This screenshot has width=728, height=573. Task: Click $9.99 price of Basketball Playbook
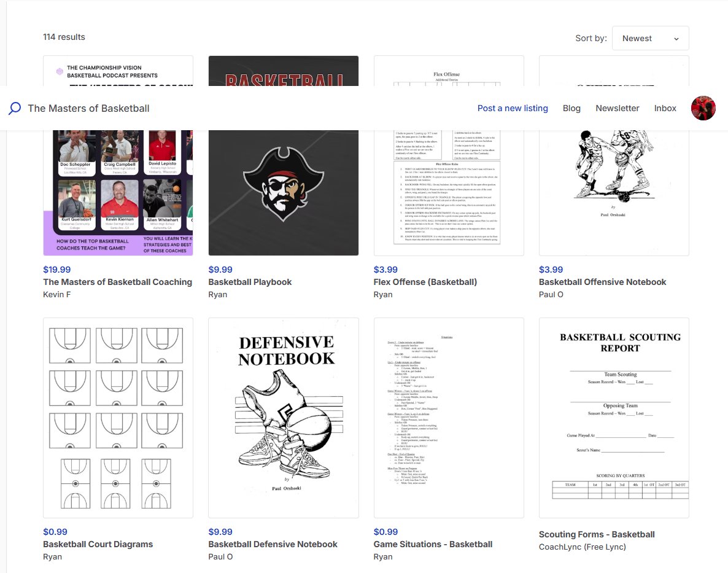point(220,270)
